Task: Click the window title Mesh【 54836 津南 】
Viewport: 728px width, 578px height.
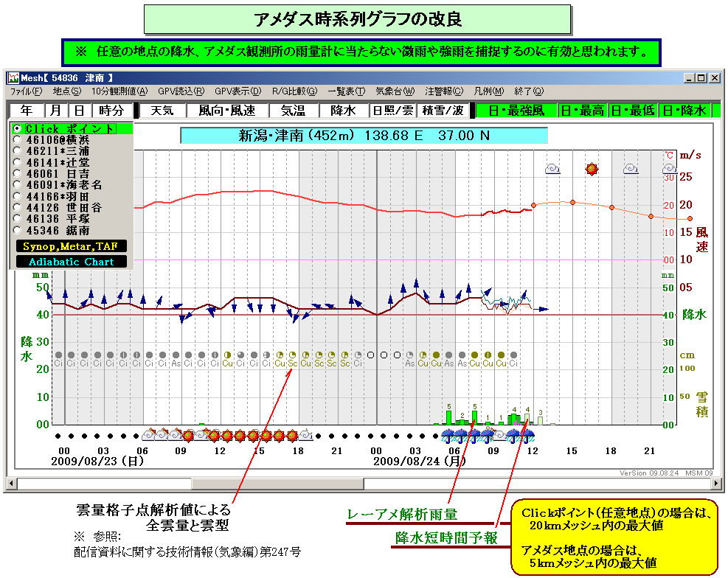Action: point(67,78)
